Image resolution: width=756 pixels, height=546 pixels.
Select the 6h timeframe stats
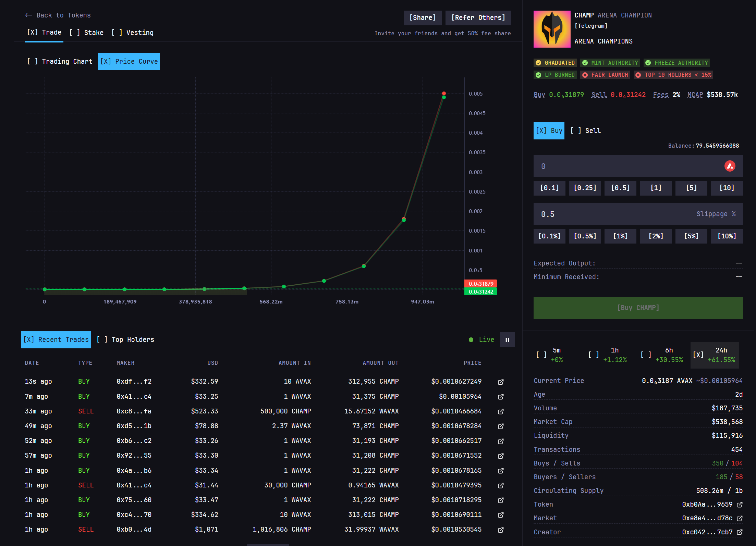click(662, 355)
